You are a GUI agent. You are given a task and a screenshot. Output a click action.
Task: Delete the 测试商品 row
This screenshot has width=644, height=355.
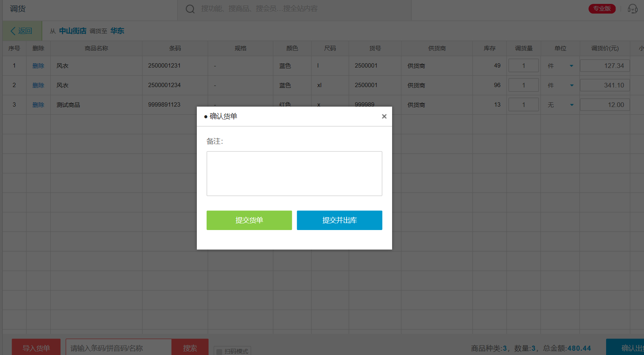pyautogui.click(x=38, y=105)
